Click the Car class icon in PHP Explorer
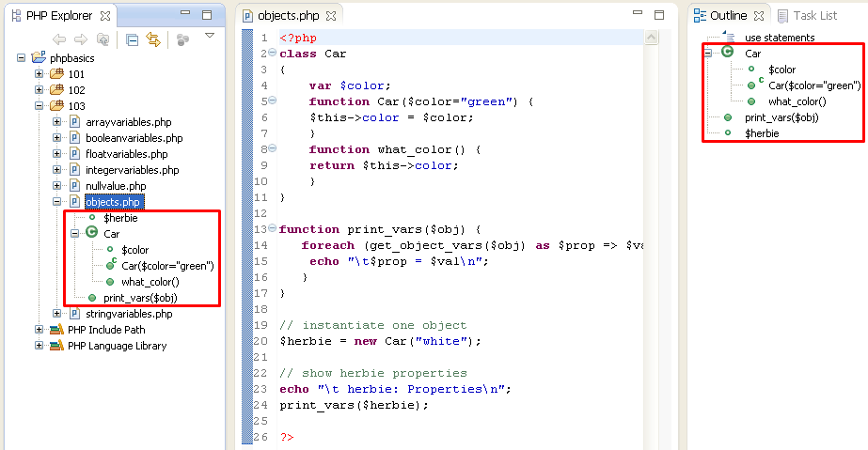Viewport: 868px width, 450px height. coord(92,233)
